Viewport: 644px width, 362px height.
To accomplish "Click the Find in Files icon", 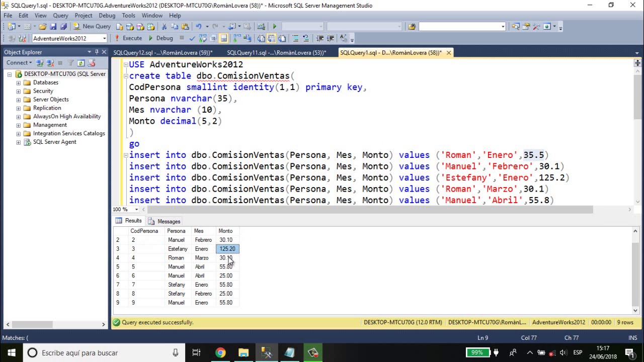I will coord(412,26).
